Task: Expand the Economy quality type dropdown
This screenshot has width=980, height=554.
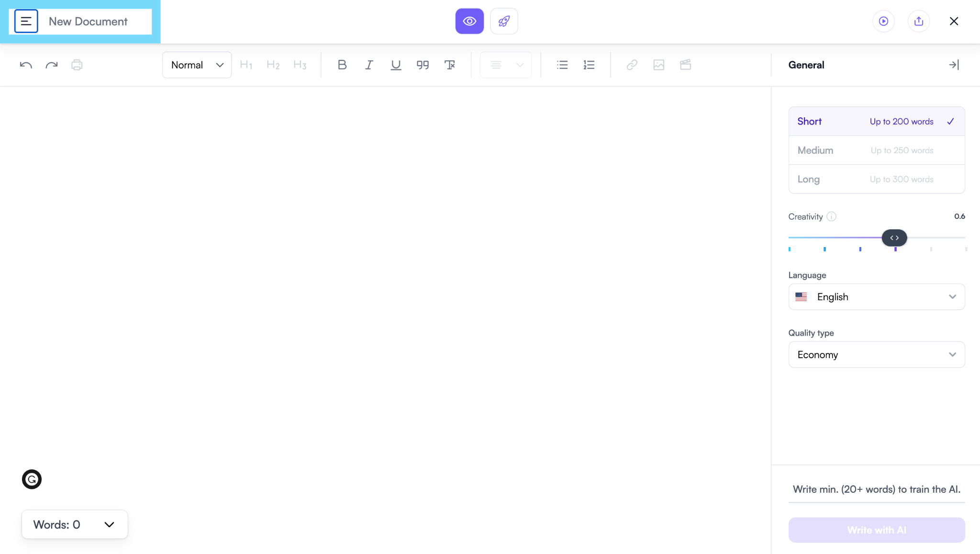Action: coord(876,355)
